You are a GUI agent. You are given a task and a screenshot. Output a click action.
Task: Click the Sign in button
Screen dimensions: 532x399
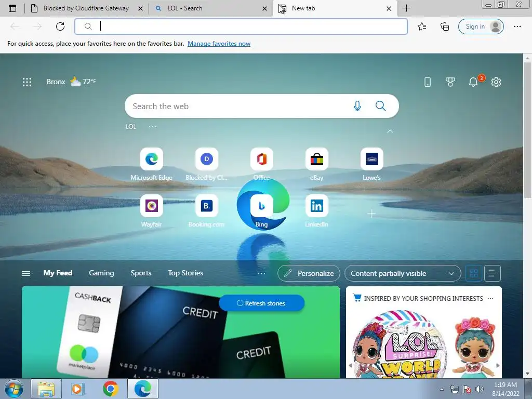(x=481, y=26)
